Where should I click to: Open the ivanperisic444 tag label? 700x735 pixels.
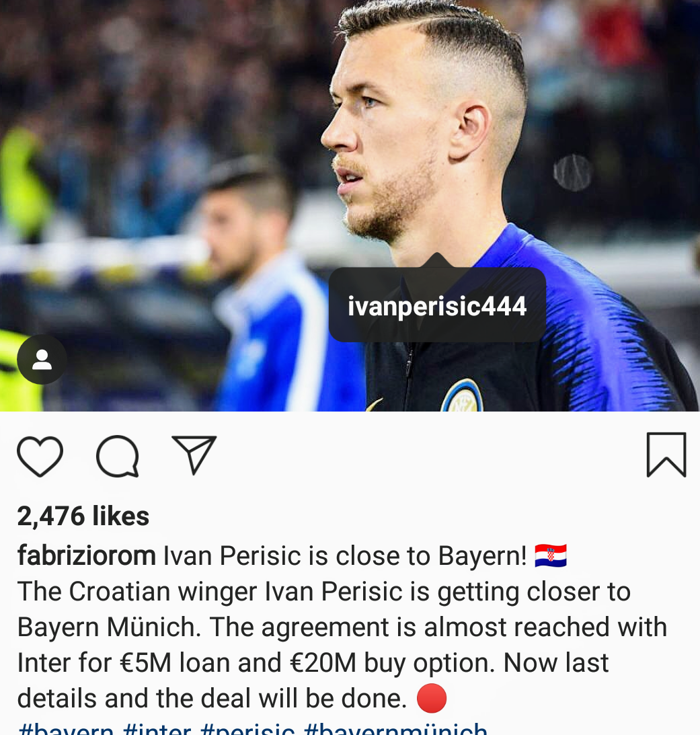click(x=437, y=305)
